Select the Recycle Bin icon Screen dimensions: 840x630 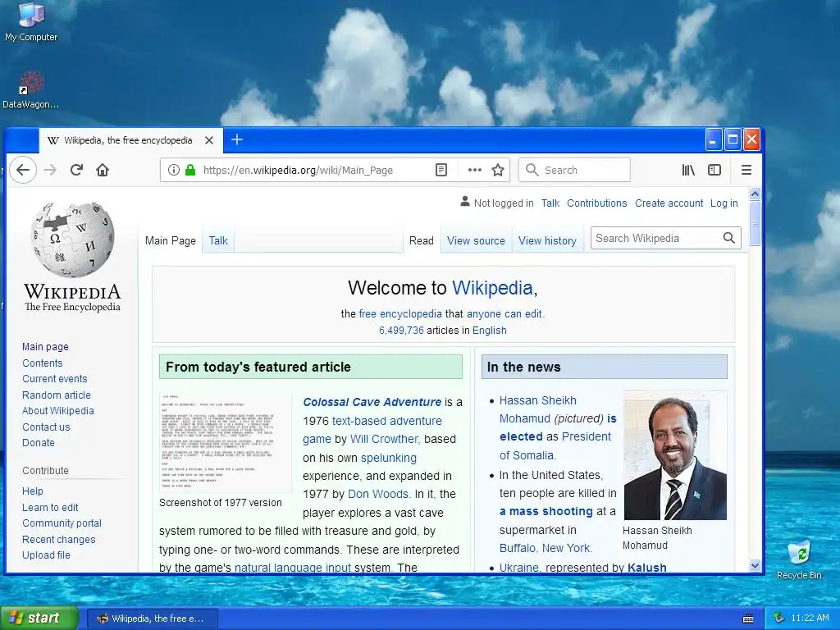[x=799, y=559]
